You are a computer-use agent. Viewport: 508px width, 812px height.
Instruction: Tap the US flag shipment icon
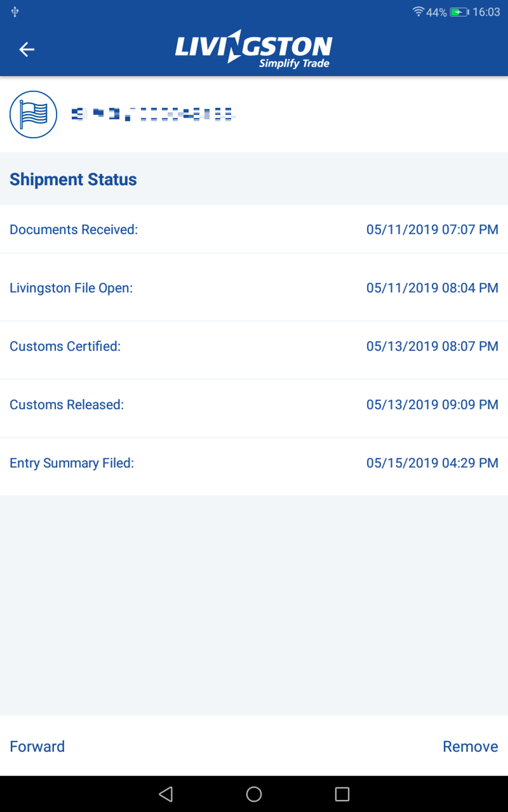point(33,114)
